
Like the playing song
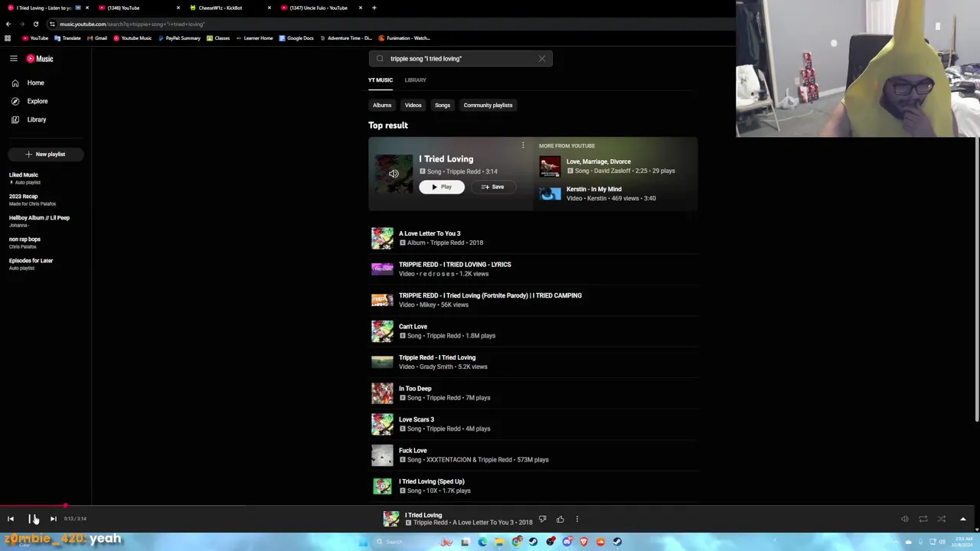tap(560, 519)
